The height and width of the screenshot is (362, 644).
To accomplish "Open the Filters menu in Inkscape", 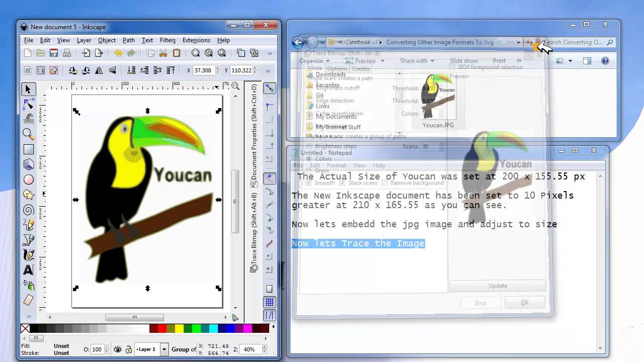I will point(168,40).
